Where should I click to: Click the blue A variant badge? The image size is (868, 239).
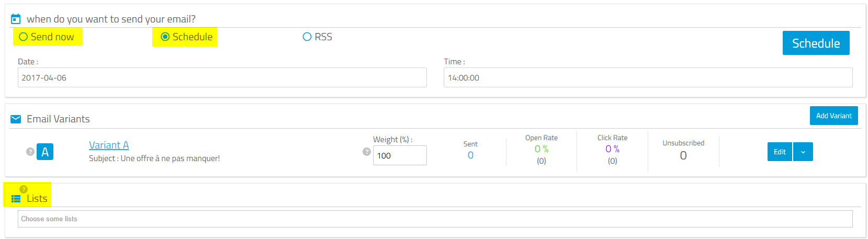tap(45, 152)
